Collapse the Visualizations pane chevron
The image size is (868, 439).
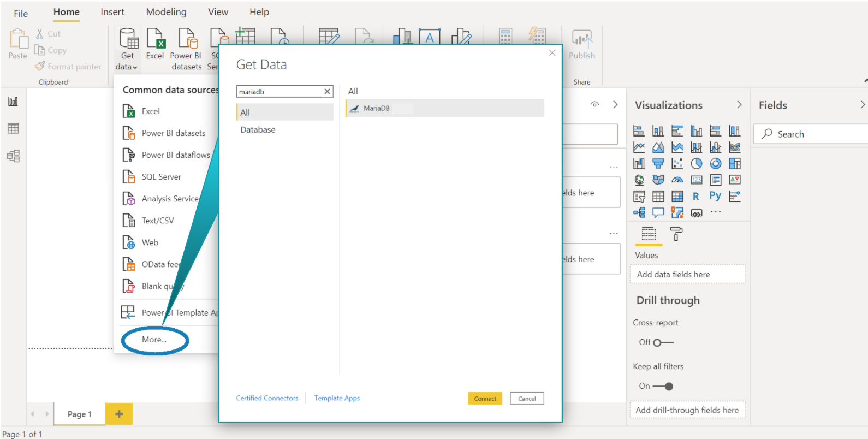(739, 105)
